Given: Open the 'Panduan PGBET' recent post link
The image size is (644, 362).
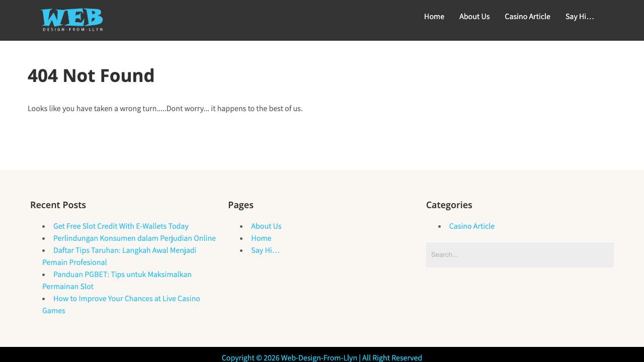Looking at the screenshot, I should tap(122, 275).
